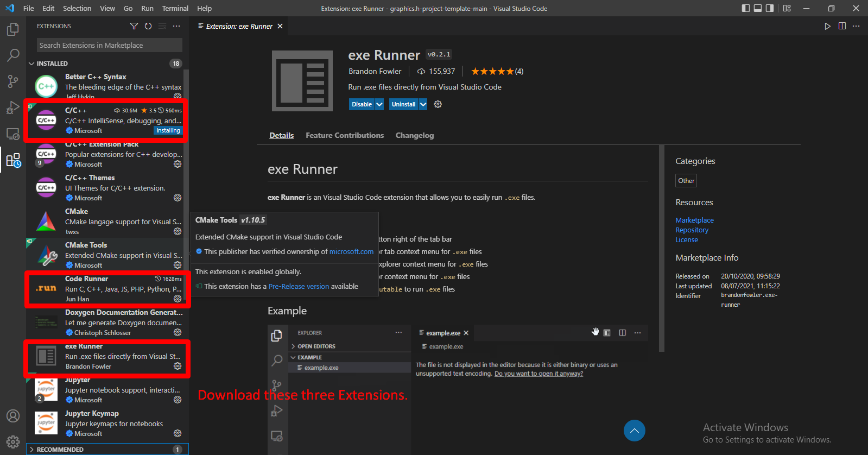Select the Details tab
Screen dimensions: 868x455
(x=282, y=135)
